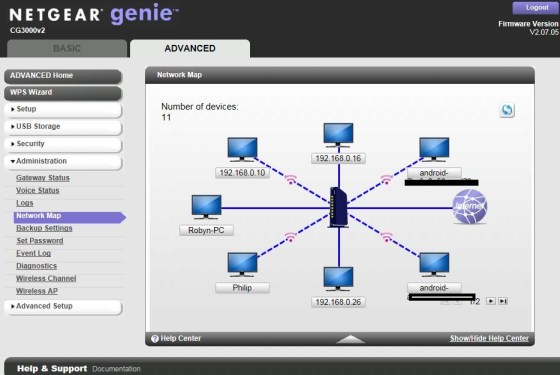Click the lower android- device label
The height and width of the screenshot is (375, 560).
[434, 288]
